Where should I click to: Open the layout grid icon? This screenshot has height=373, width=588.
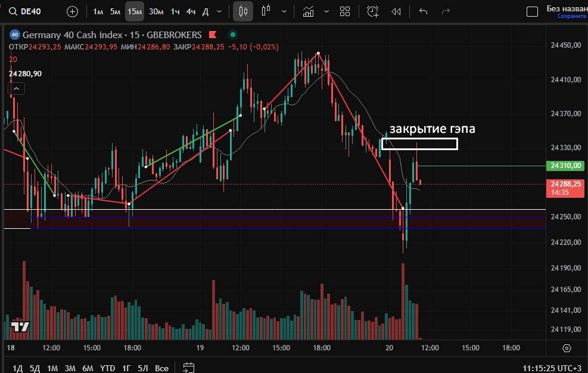(x=344, y=11)
